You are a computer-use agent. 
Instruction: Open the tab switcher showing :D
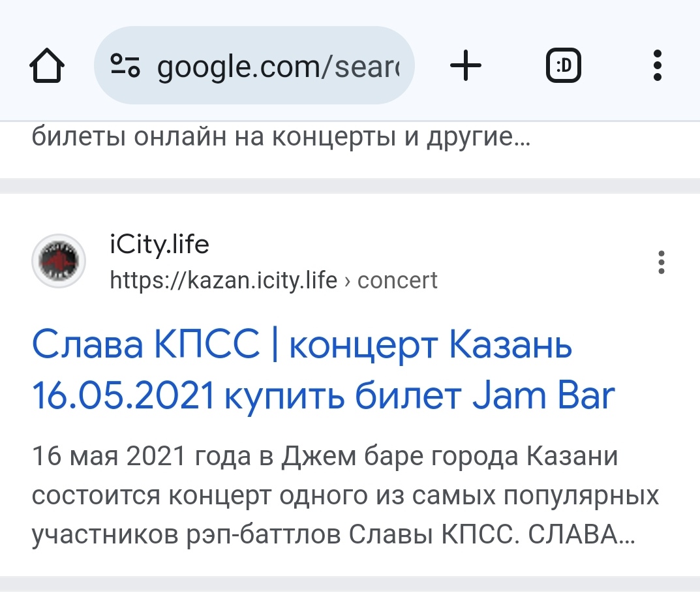click(564, 66)
